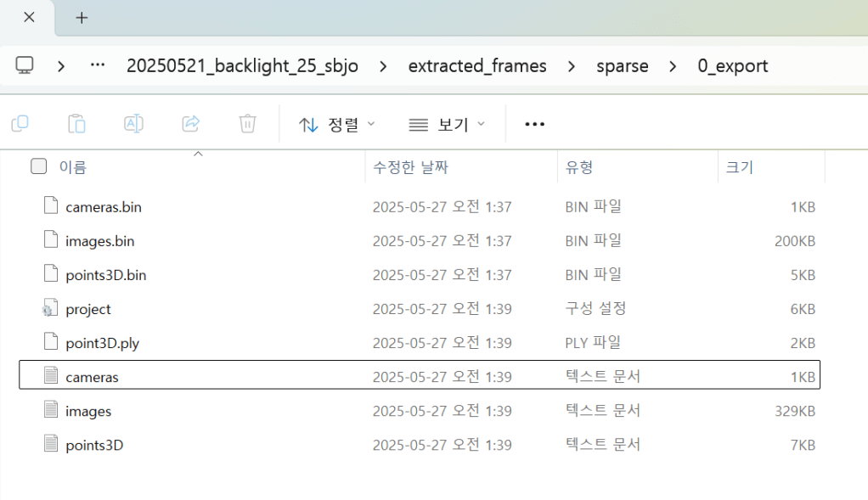Sort by 크기 column header
This screenshot has width=868, height=500.
739,167
